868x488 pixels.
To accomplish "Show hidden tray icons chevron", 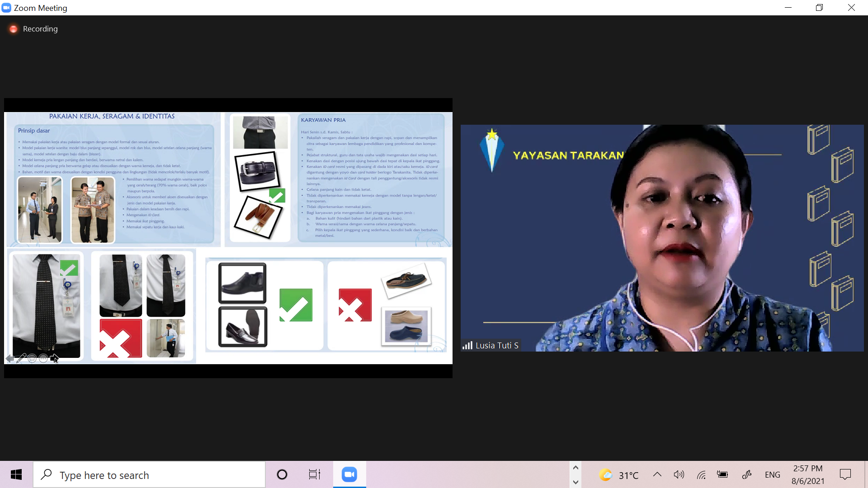I will tap(657, 474).
